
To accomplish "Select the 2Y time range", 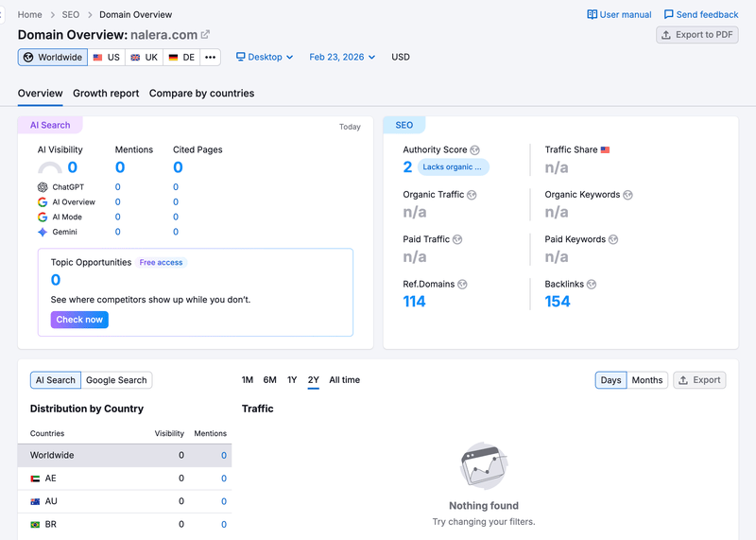I will 314,380.
